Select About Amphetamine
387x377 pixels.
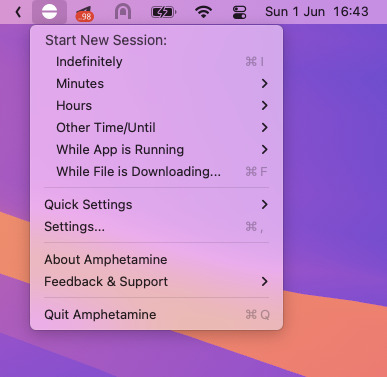click(x=156, y=260)
